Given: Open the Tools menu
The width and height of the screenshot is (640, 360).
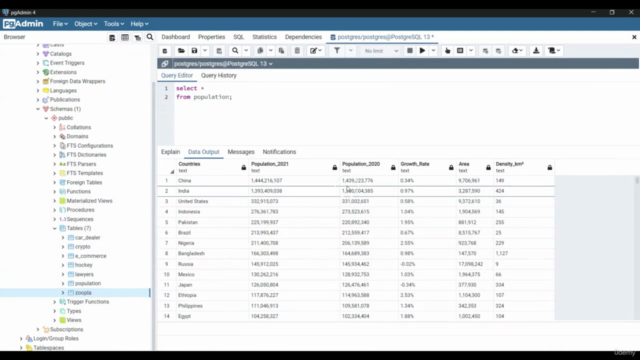Looking at the screenshot, I should click(x=113, y=24).
